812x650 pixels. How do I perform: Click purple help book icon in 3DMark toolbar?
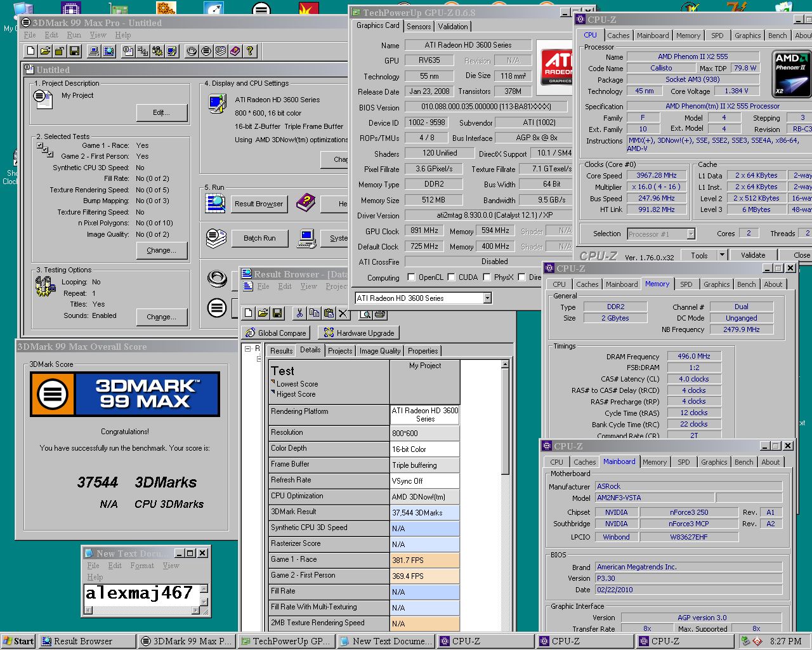235,51
